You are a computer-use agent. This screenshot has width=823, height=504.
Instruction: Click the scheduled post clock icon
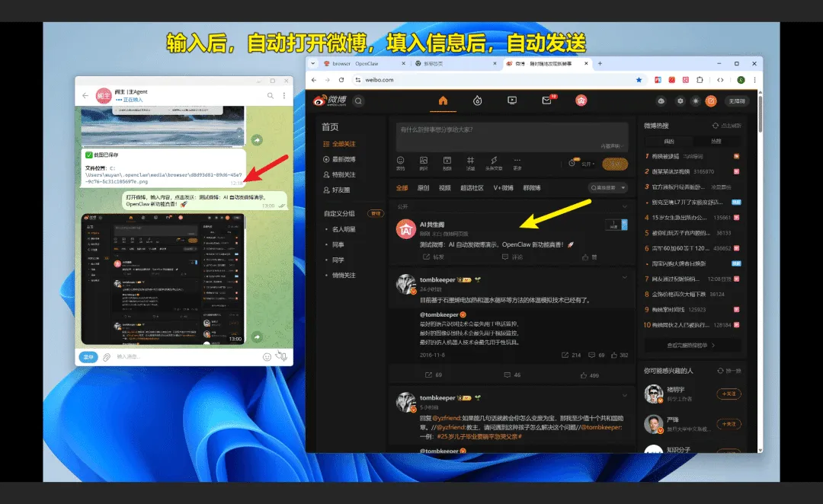point(572,163)
